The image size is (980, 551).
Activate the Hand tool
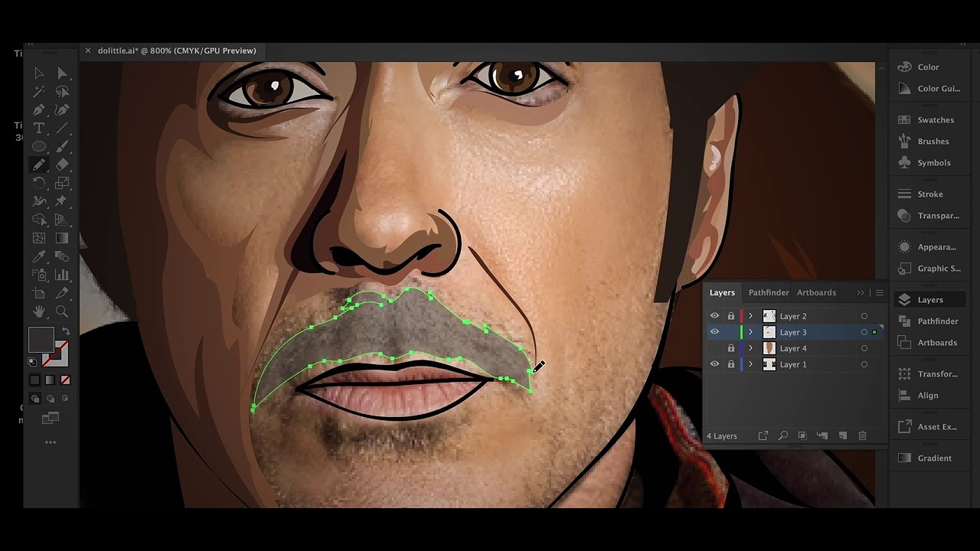pos(38,311)
